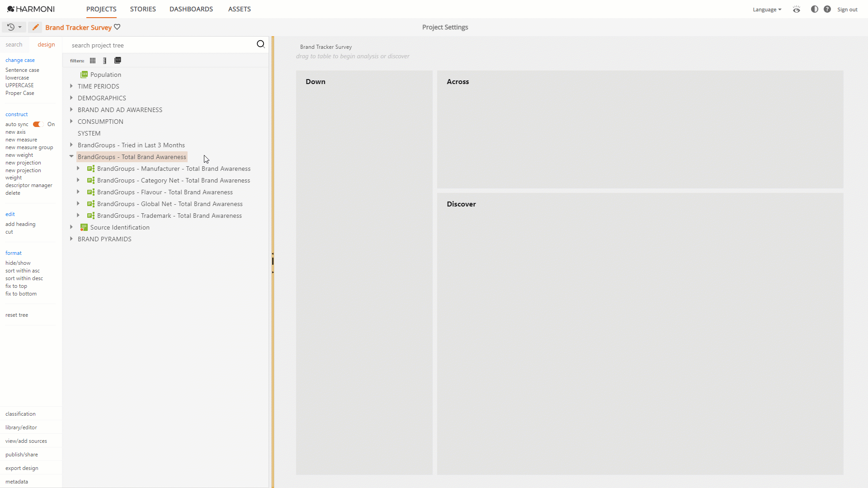Expand the DEMOGRAPHICS node
This screenshot has width=868, height=488.
coord(71,98)
